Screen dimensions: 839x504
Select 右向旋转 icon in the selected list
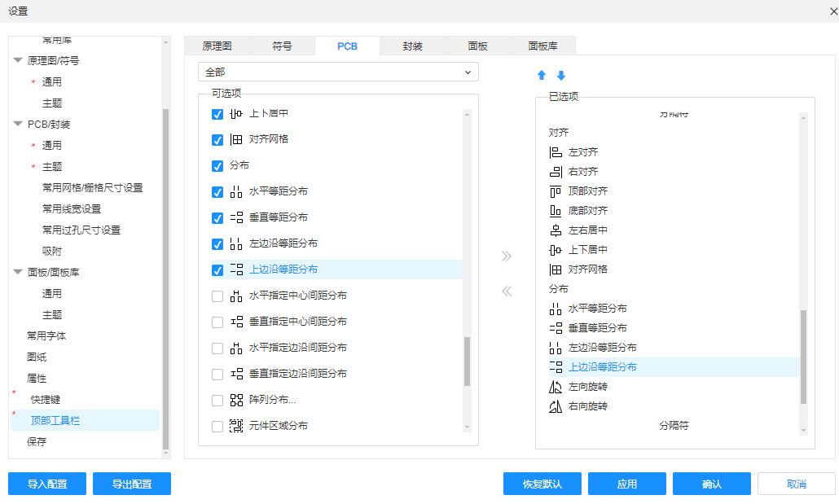[x=556, y=406]
